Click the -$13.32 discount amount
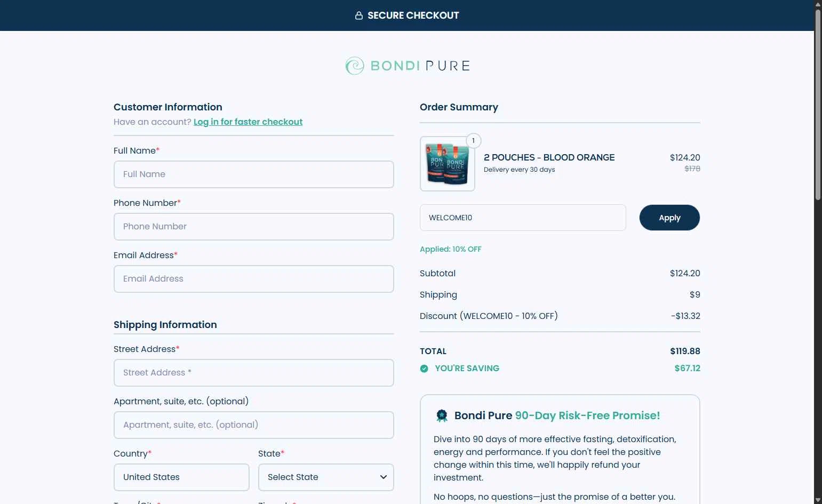Viewport: 822px width, 504px height. click(x=685, y=316)
